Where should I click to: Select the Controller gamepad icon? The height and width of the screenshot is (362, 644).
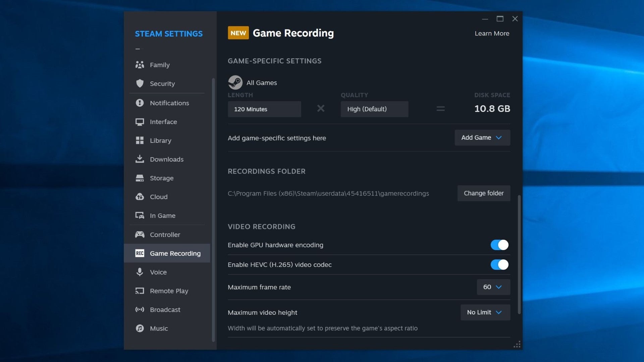[140, 235]
